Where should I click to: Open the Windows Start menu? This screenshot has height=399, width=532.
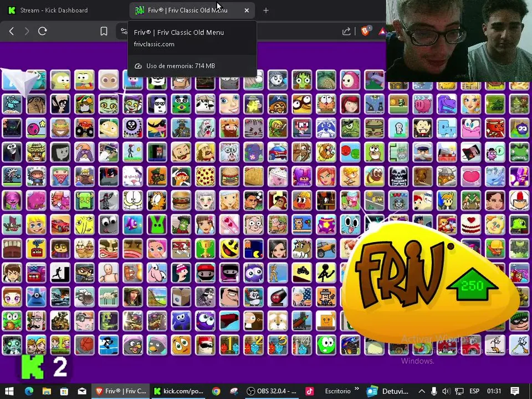coord(9,391)
